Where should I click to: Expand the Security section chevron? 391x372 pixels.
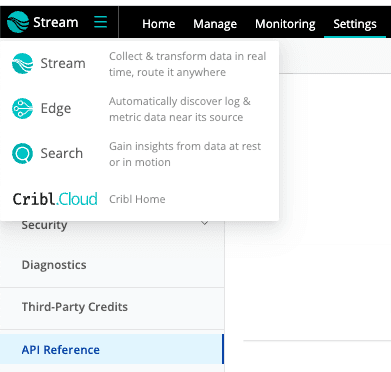205,223
